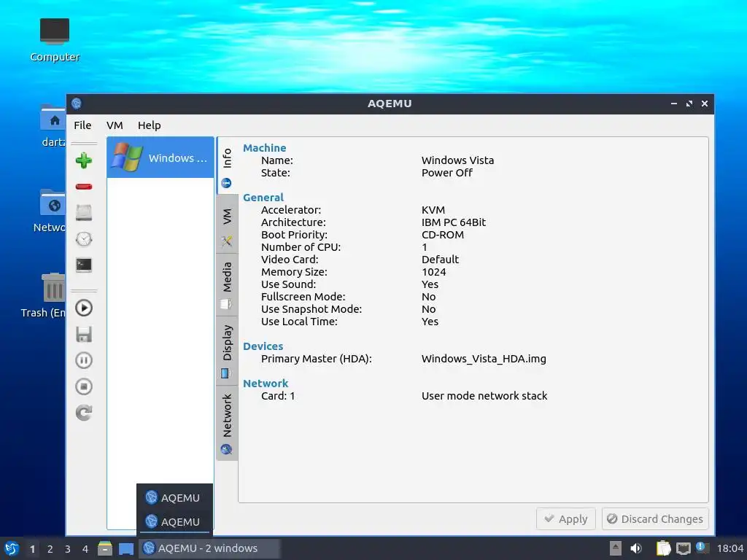Click the Apply button

coord(566,518)
